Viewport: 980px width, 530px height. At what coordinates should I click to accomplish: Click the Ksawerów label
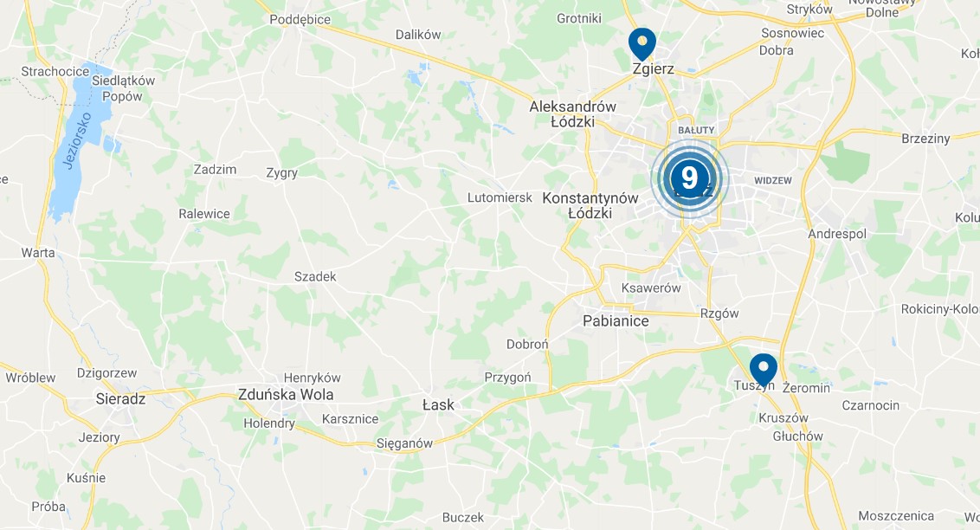pyautogui.click(x=651, y=288)
